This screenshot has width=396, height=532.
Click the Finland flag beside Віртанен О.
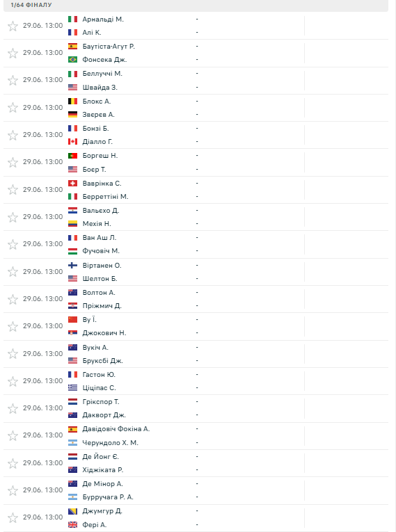point(72,266)
